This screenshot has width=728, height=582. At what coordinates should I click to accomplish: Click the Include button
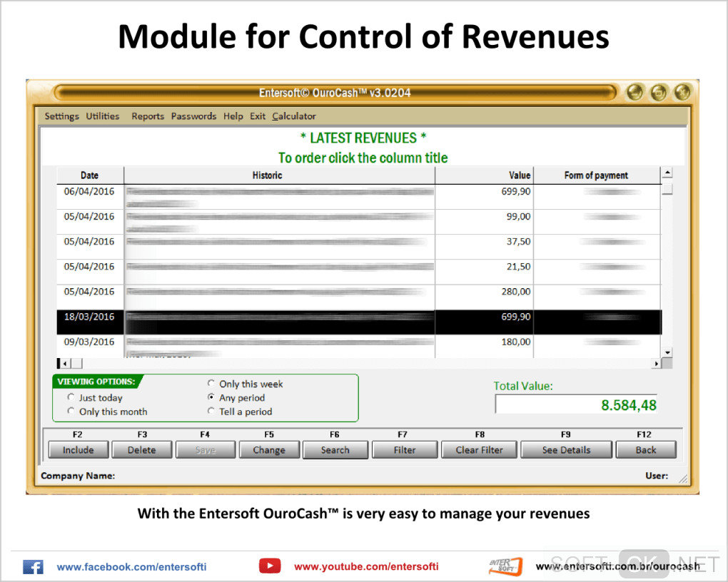tap(79, 450)
